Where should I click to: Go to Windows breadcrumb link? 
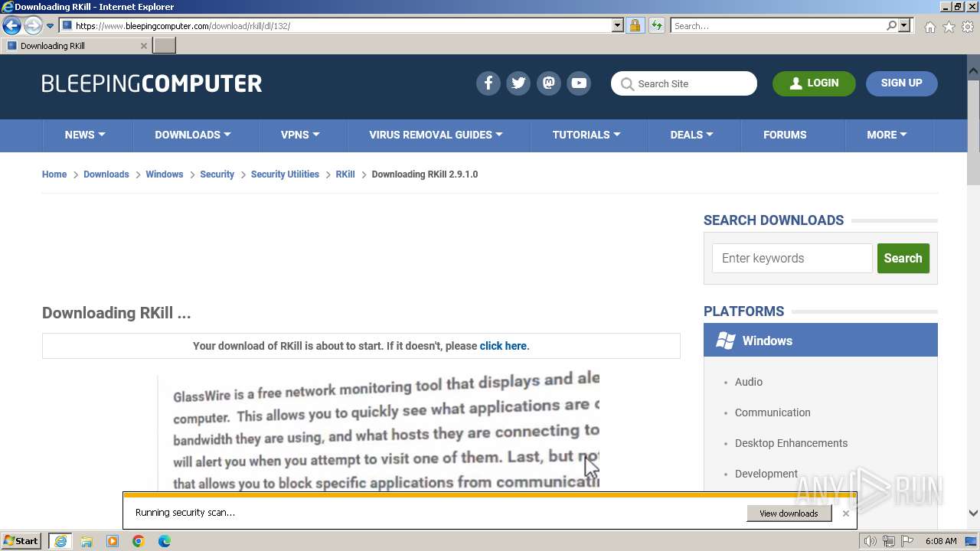tap(165, 174)
